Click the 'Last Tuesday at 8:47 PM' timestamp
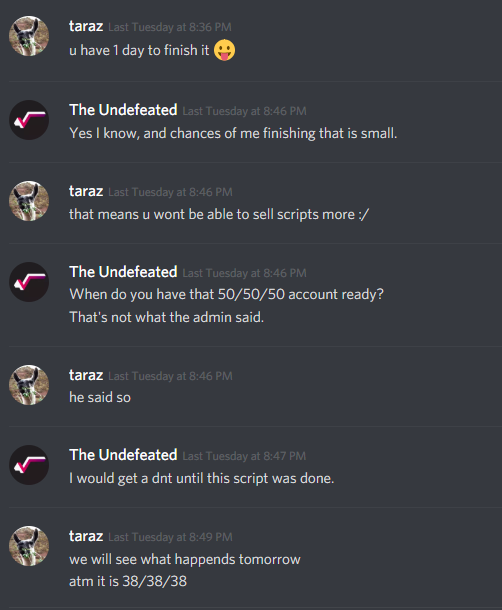This screenshot has width=502, height=610. click(x=244, y=456)
